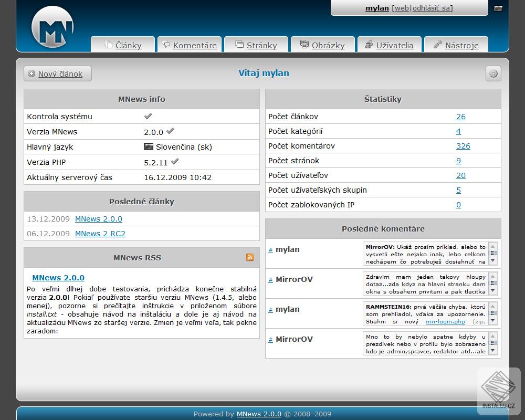Click the plus icon in Nový článok

pyautogui.click(x=31, y=73)
